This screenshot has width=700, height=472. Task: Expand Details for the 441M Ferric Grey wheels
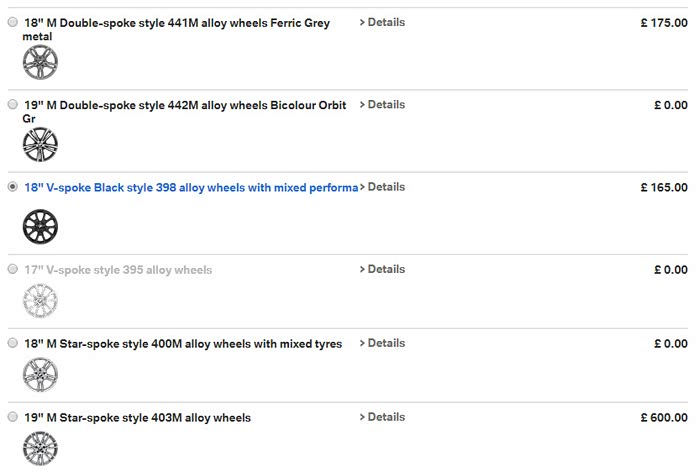pos(382,22)
